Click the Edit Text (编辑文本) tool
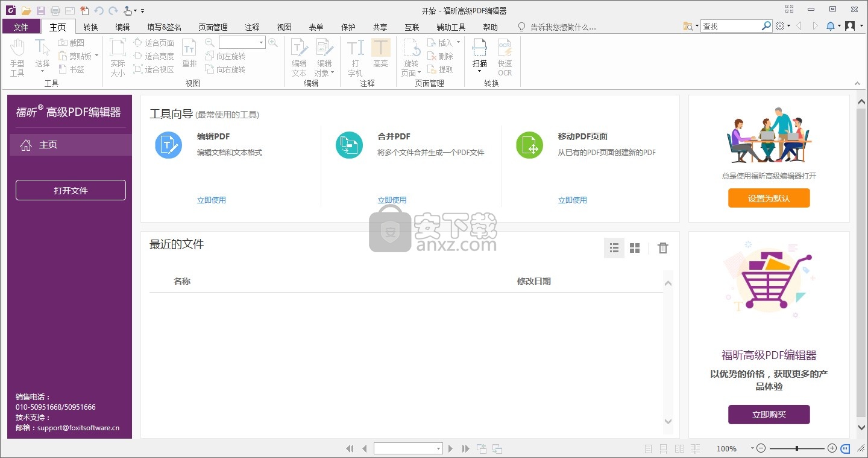868x458 pixels. click(299, 58)
